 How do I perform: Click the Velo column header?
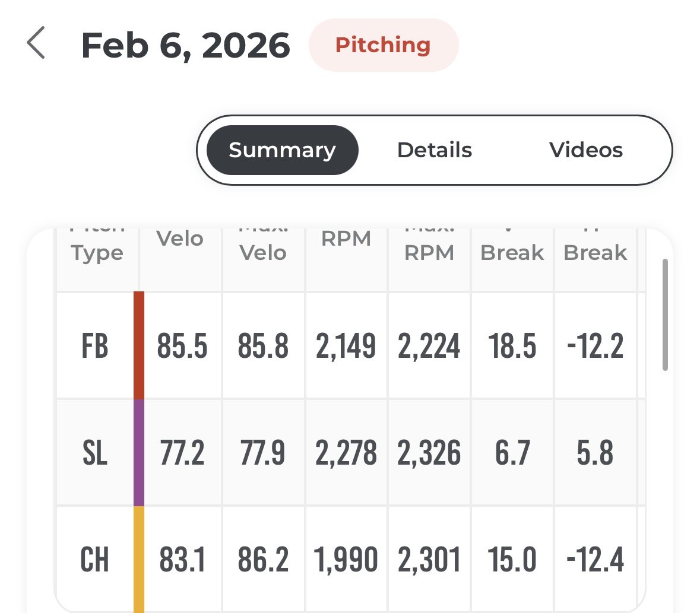180,239
